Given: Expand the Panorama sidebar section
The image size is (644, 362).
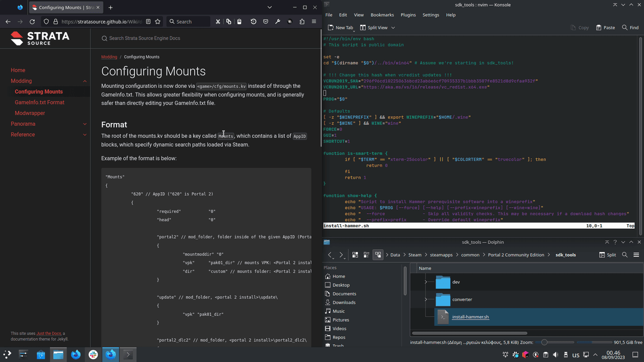Looking at the screenshot, I should (x=85, y=124).
